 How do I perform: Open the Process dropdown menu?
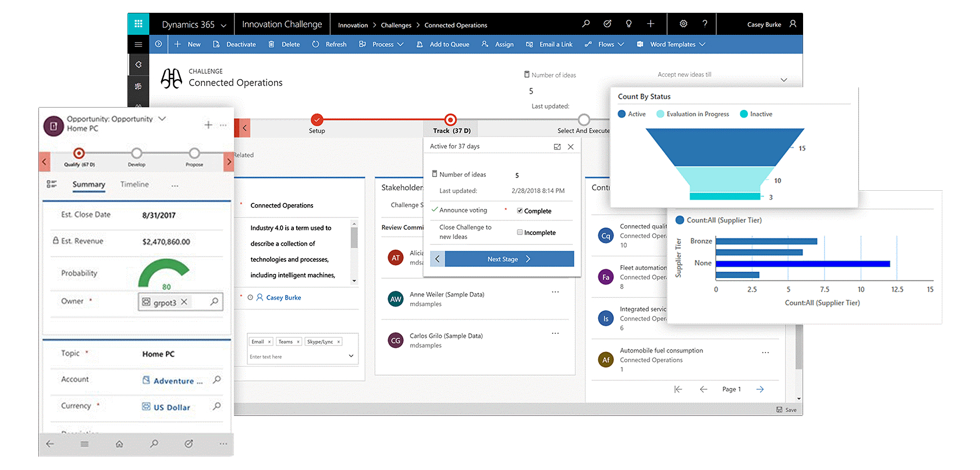(x=381, y=44)
